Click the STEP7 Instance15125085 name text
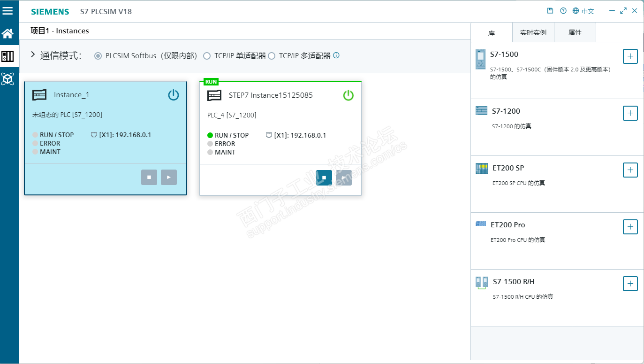644x364 pixels. (x=271, y=95)
